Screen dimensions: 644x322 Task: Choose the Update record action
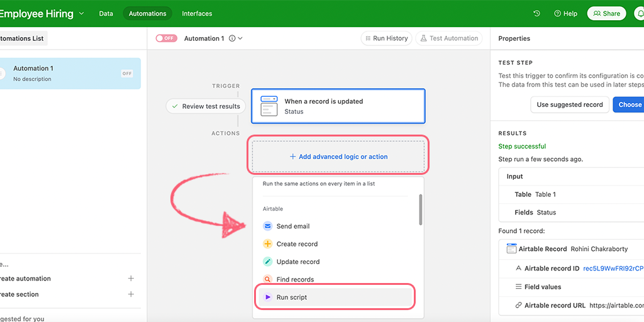coord(335,262)
